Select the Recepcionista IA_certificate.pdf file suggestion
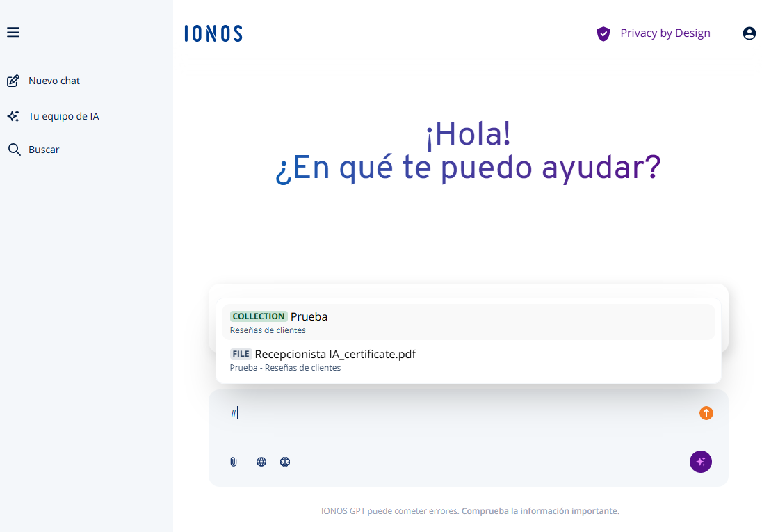The height and width of the screenshot is (532, 762). pos(468,360)
